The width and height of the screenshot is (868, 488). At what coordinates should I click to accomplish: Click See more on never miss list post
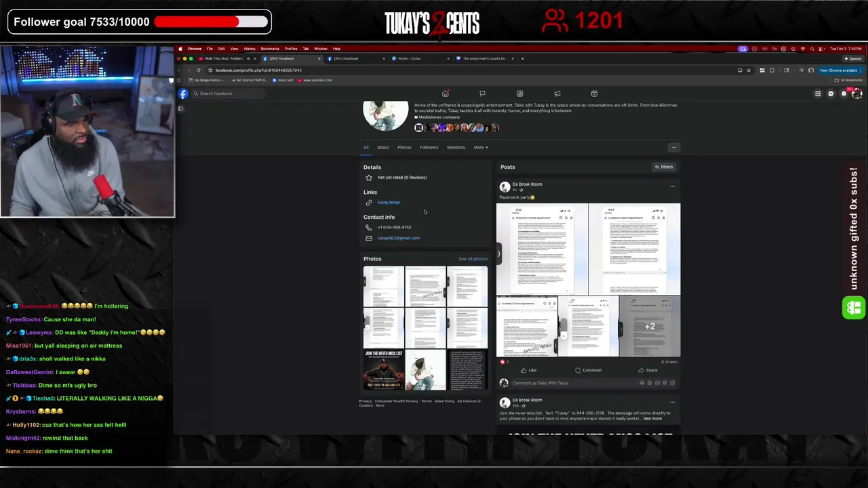pos(652,419)
